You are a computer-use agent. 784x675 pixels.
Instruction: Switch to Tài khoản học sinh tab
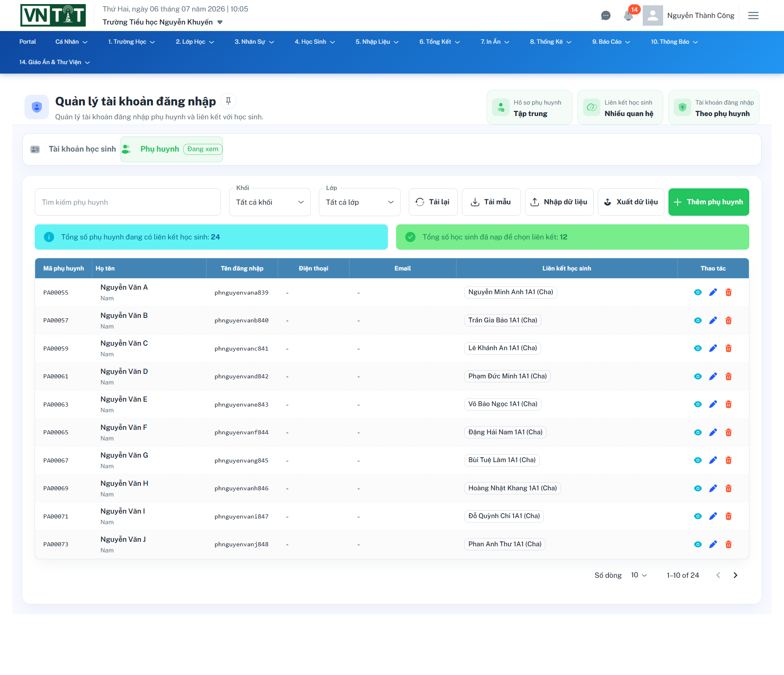point(73,149)
